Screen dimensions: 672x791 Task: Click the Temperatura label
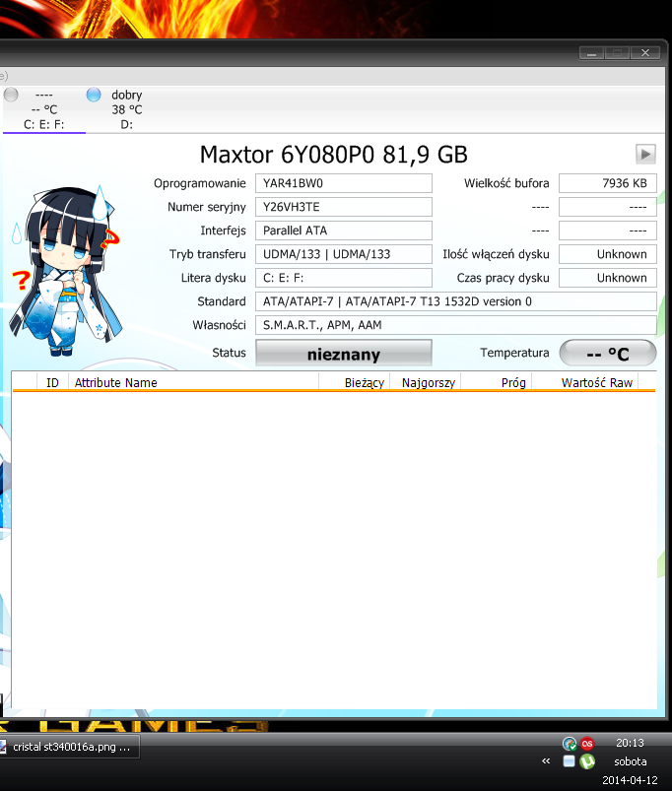(x=514, y=353)
